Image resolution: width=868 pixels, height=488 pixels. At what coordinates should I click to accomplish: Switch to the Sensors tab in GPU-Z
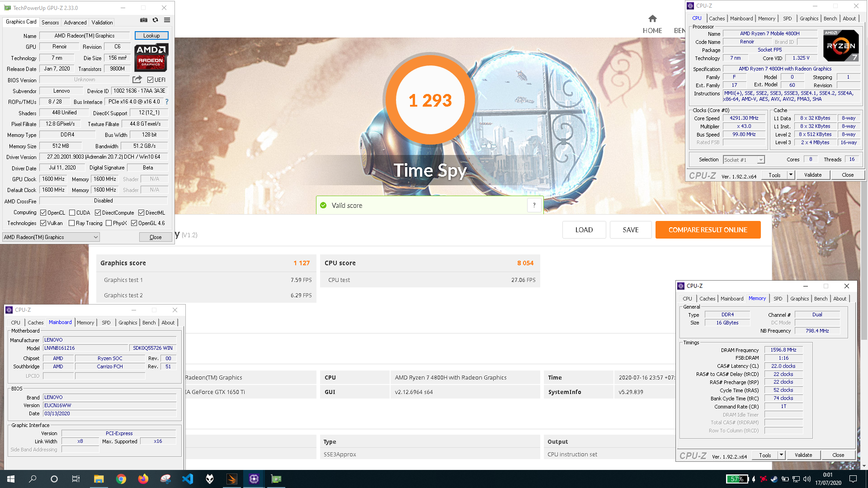click(50, 22)
